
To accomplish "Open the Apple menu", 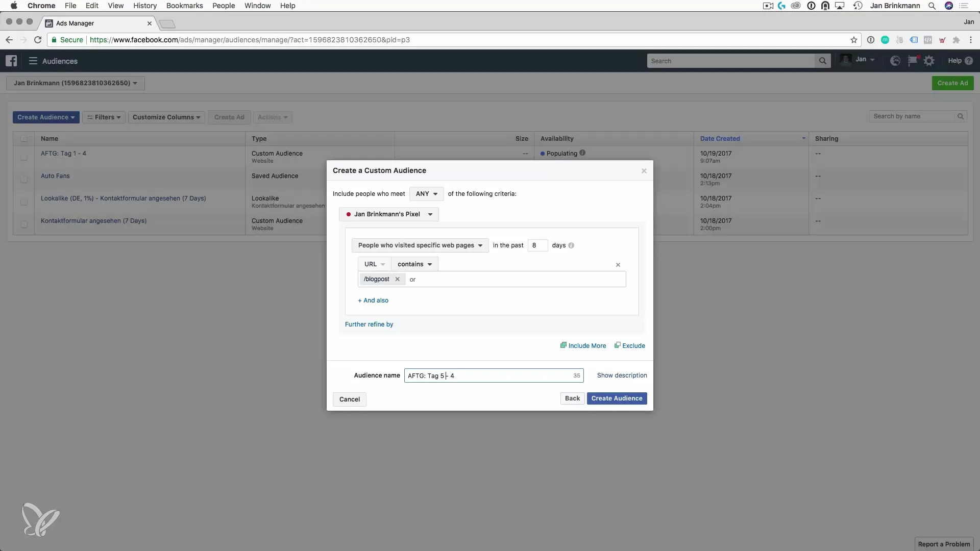I will (x=14, y=6).
